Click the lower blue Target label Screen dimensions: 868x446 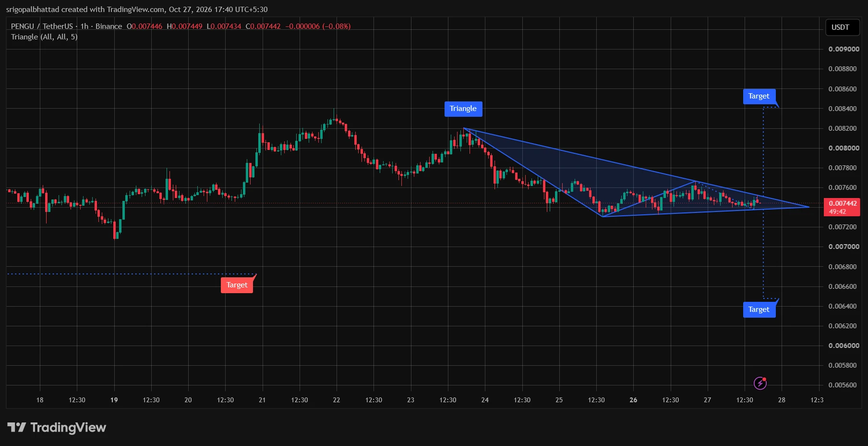point(759,310)
